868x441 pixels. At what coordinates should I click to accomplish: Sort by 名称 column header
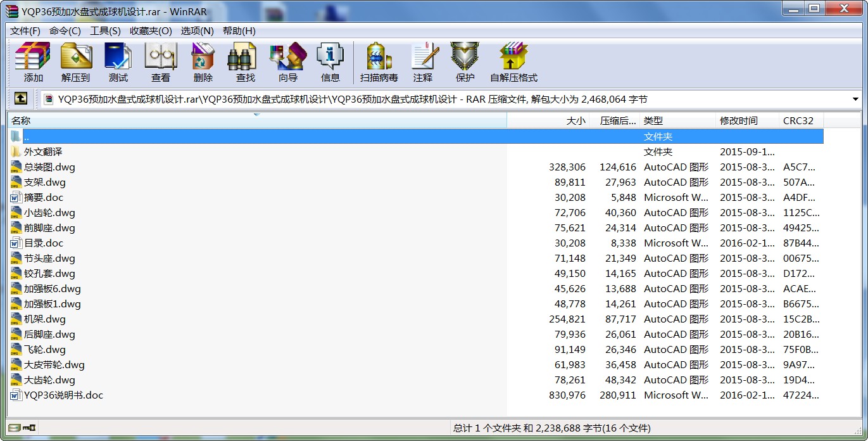tap(257, 120)
